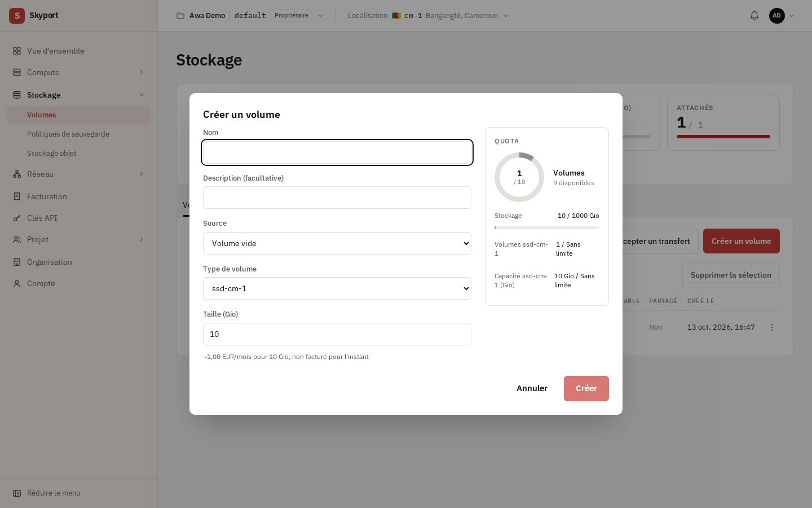Click the Clés API key icon

point(17,218)
